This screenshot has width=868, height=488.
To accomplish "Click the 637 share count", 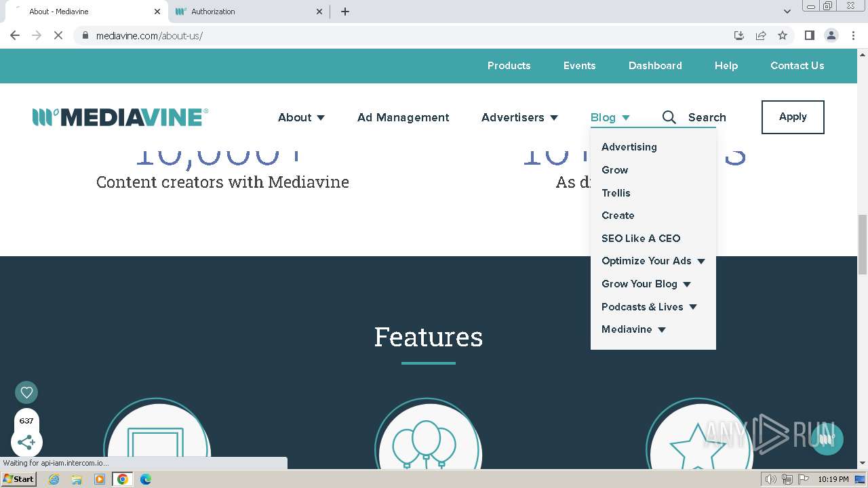I will coord(26,421).
